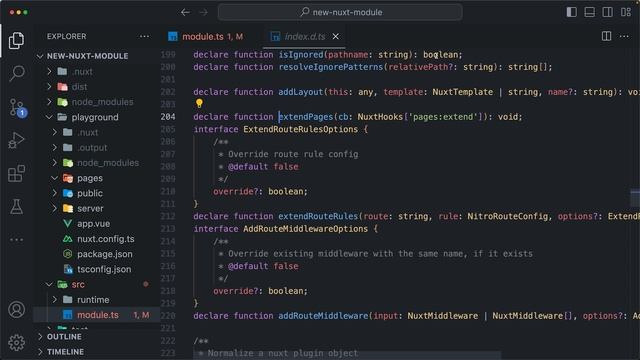Open the Testing flask icon

click(x=16, y=207)
